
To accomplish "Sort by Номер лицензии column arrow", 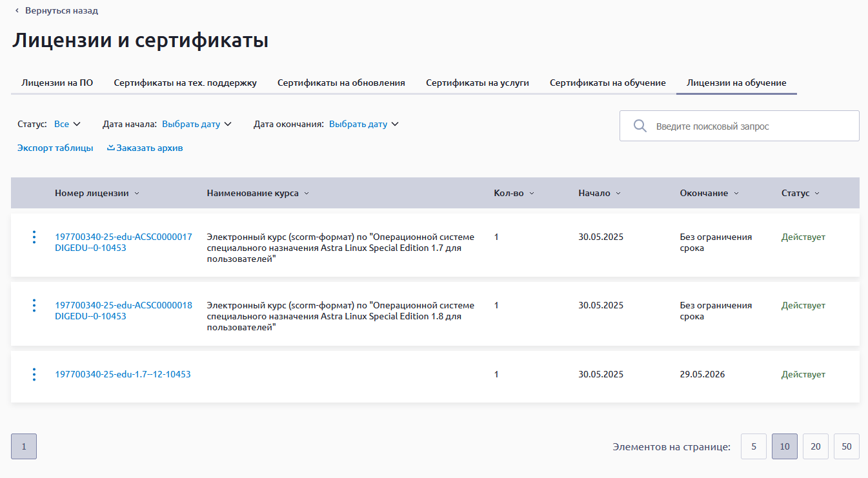I will pyautogui.click(x=137, y=194).
